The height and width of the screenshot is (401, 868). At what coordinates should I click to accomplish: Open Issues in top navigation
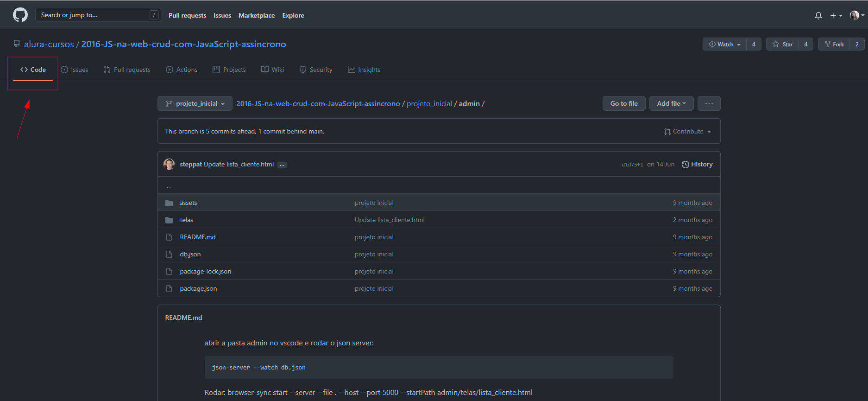(222, 15)
